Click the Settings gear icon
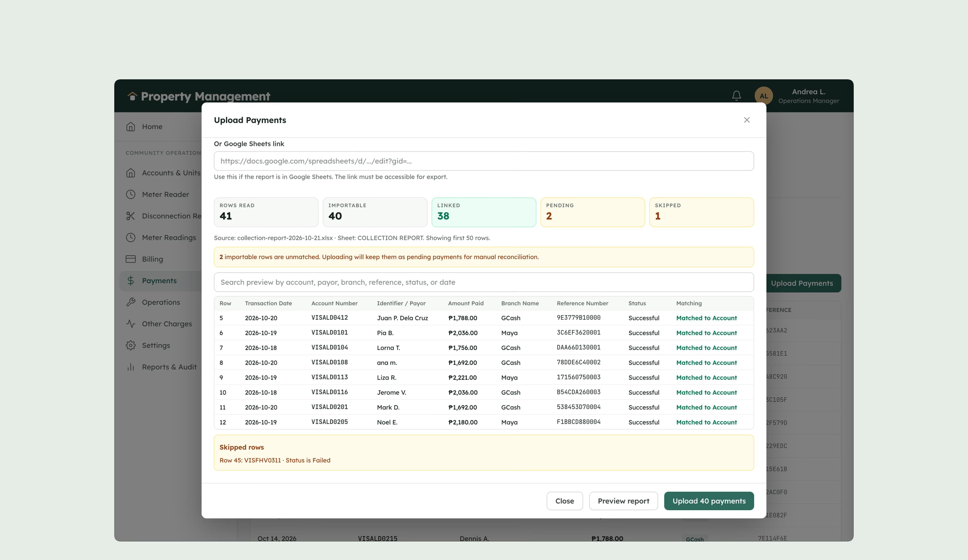968x560 pixels. pos(131,345)
